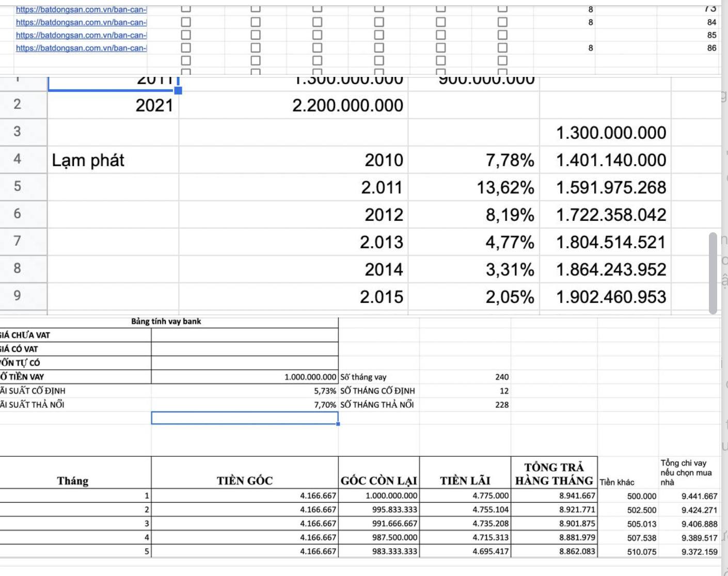Click the 1.300.000.000 cell in row 3
The width and height of the screenshot is (728, 576).
tap(605, 133)
